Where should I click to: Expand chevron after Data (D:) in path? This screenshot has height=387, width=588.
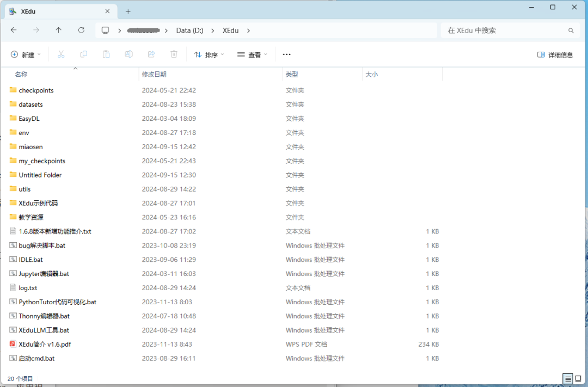(x=213, y=30)
